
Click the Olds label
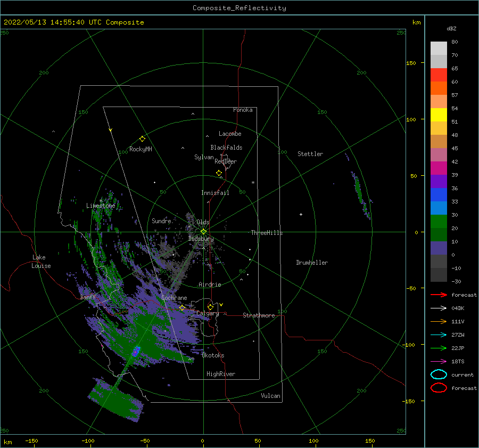pos(203,222)
